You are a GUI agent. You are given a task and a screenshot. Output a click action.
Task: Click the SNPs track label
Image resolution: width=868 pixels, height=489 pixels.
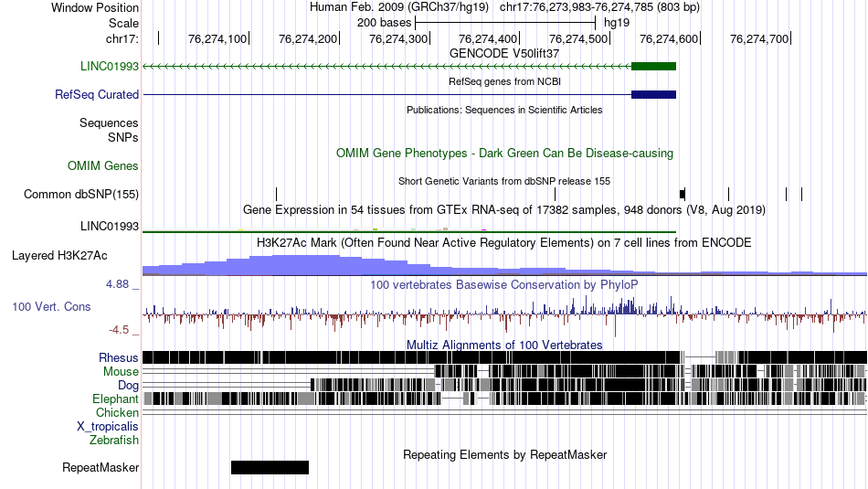point(123,137)
